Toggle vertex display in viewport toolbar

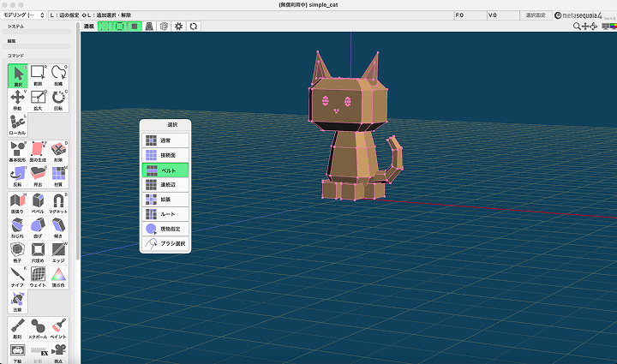105,27
